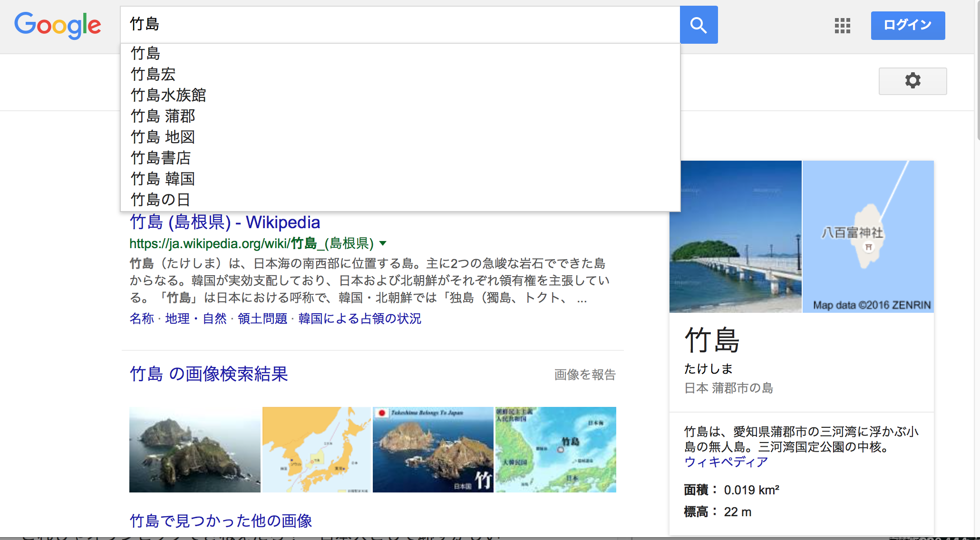Viewport: 980px width, 540px height.
Task: Open the orange Japan map thumbnail
Action: [316, 449]
